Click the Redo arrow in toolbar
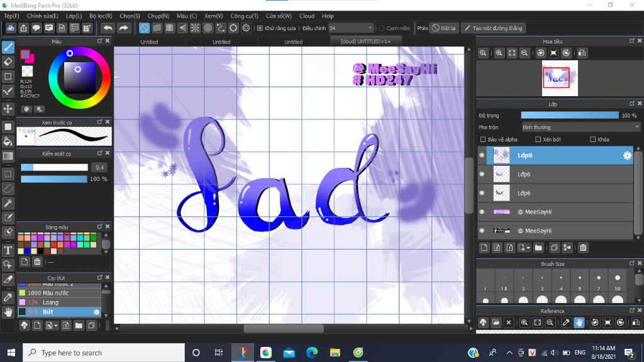Screen dimensions: 644x362 point(123,28)
